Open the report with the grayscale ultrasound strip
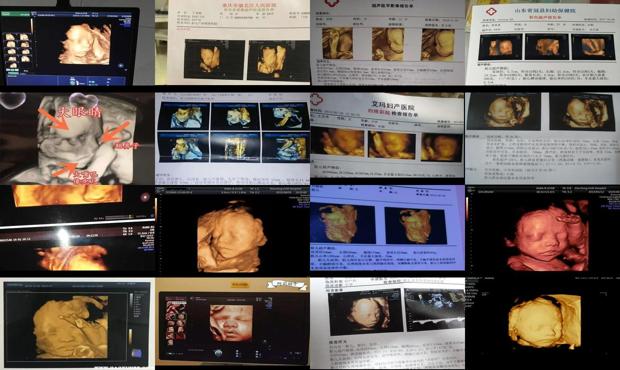 (387, 323)
